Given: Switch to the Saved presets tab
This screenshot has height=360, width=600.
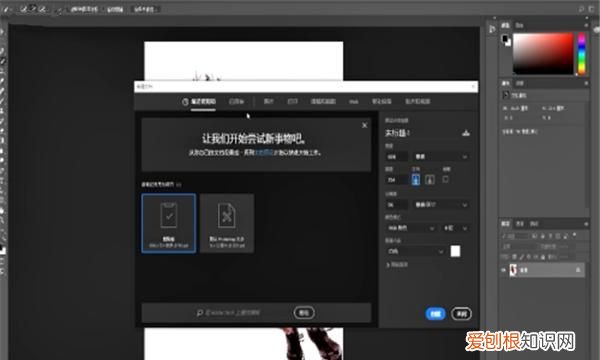Looking at the screenshot, I should click(236, 101).
